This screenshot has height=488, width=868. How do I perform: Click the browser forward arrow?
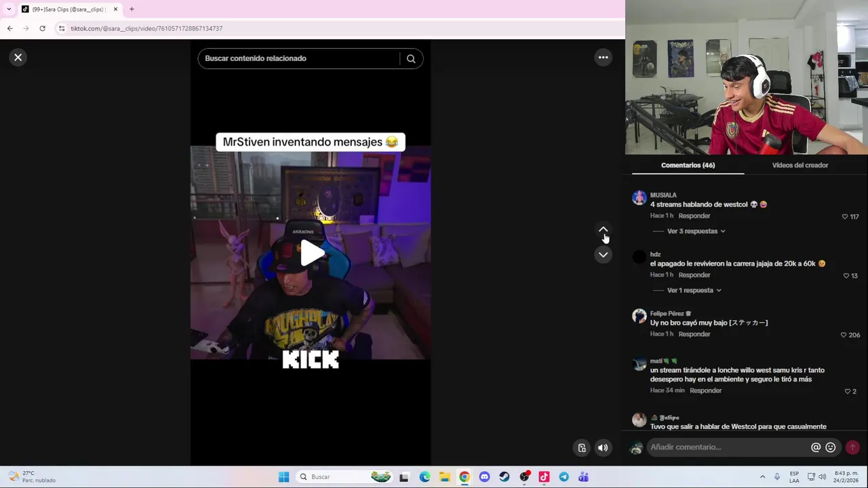coord(26,28)
